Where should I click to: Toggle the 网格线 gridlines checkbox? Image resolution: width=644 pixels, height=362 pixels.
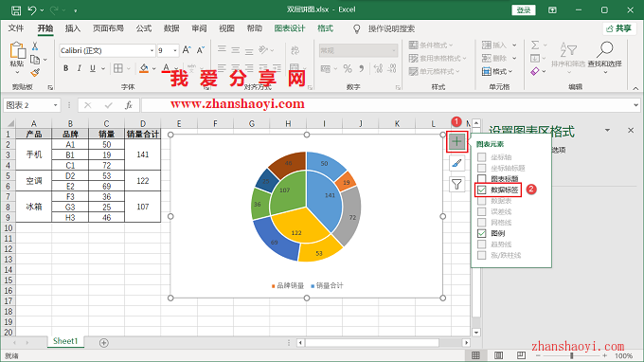[482, 223]
